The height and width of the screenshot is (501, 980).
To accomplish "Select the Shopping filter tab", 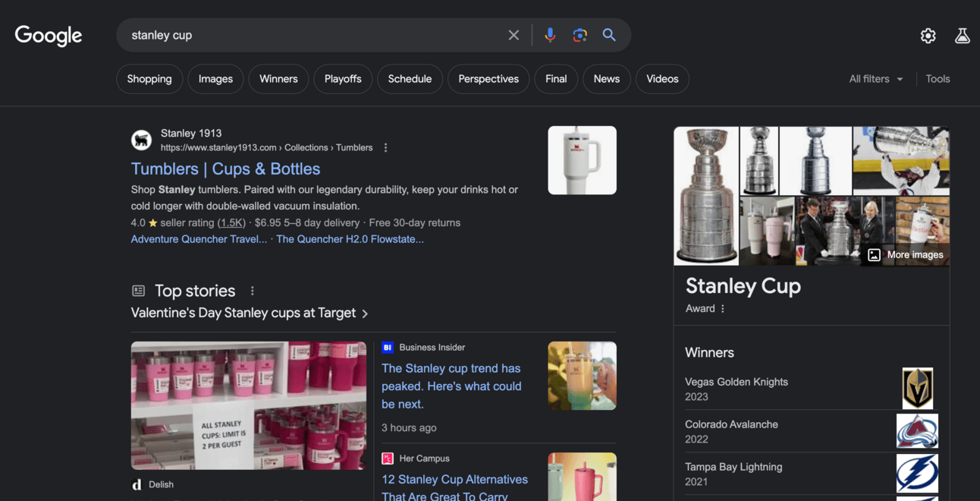I will [x=149, y=79].
